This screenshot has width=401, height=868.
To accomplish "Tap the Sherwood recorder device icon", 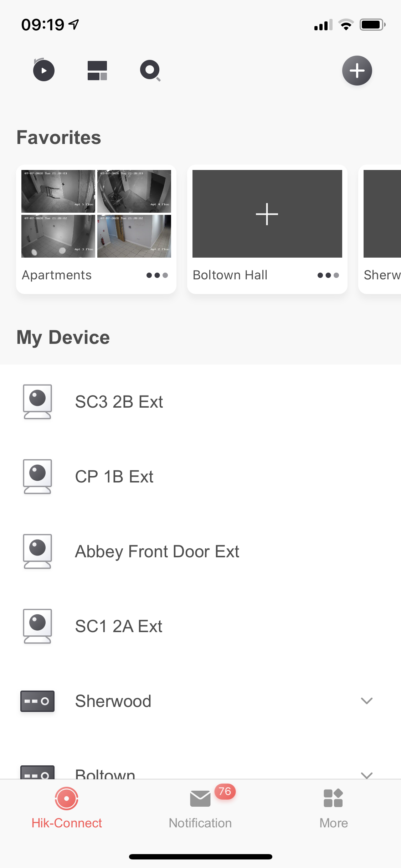I will [x=37, y=701].
